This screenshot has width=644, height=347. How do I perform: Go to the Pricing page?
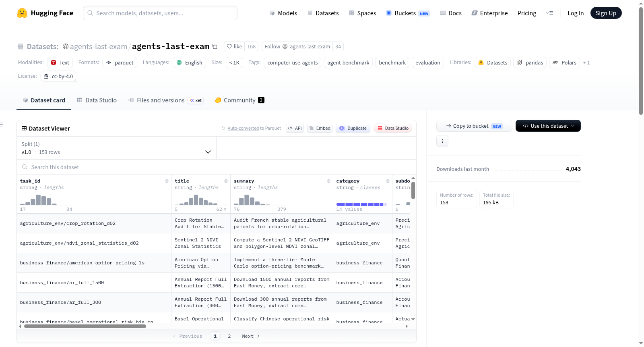[526, 13]
